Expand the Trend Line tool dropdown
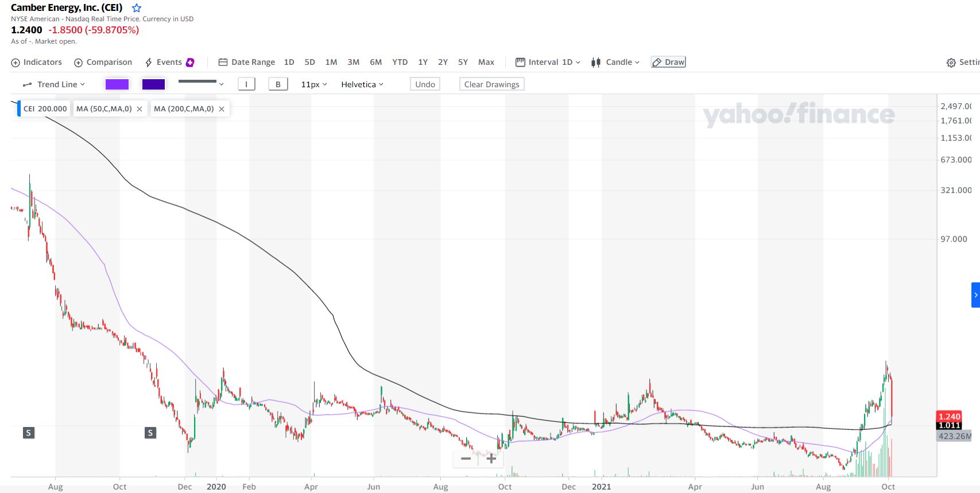The width and height of the screenshot is (980, 493). pyautogui.click(x=53, y=84)
